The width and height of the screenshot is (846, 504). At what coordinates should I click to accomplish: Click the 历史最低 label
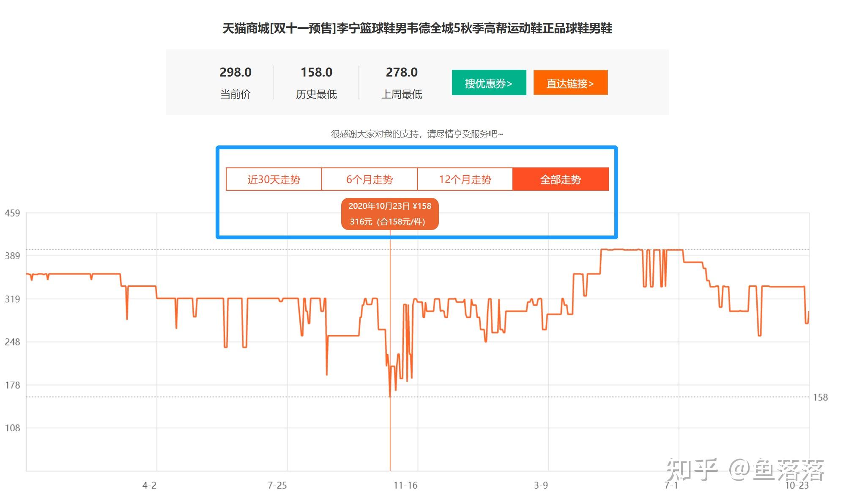tap(316, 94)
